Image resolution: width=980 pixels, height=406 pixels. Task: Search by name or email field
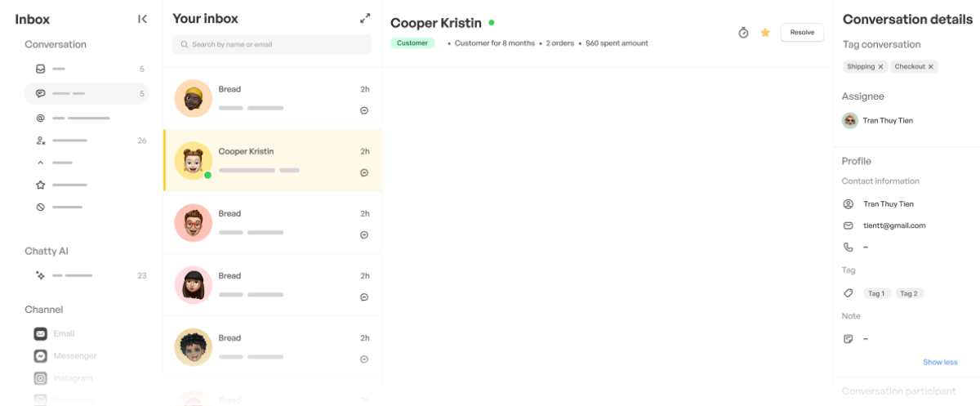click(x=272, y=44)
